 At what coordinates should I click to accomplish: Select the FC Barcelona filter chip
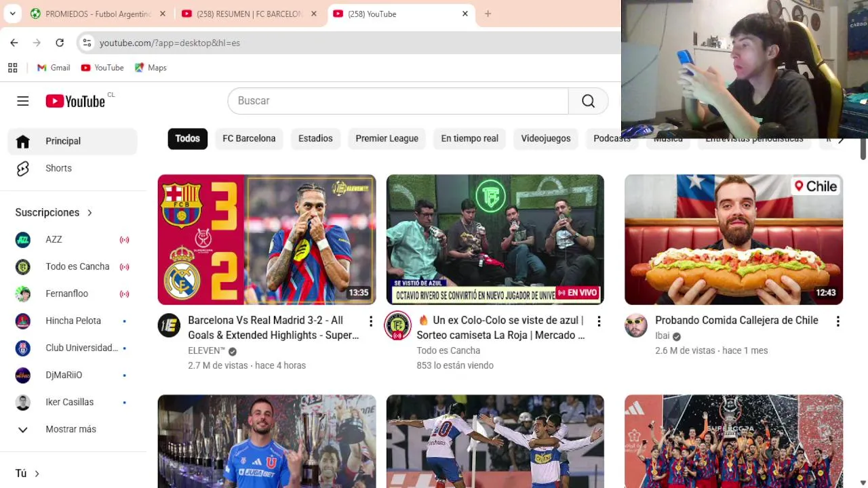pos(249,138)
